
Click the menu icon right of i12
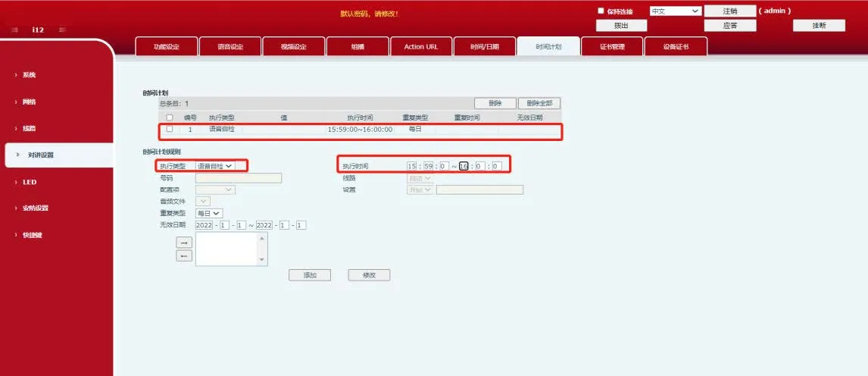pyautogui.click(x=62, y=30)
